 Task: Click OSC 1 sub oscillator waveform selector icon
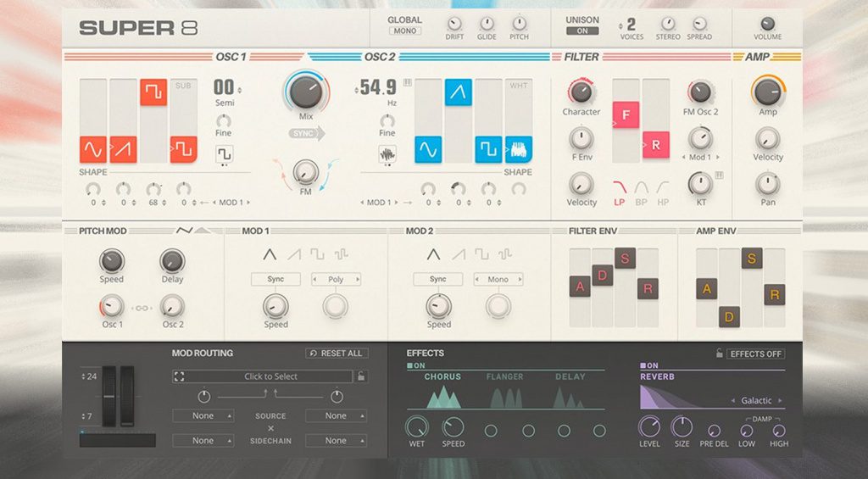[224, 153]
